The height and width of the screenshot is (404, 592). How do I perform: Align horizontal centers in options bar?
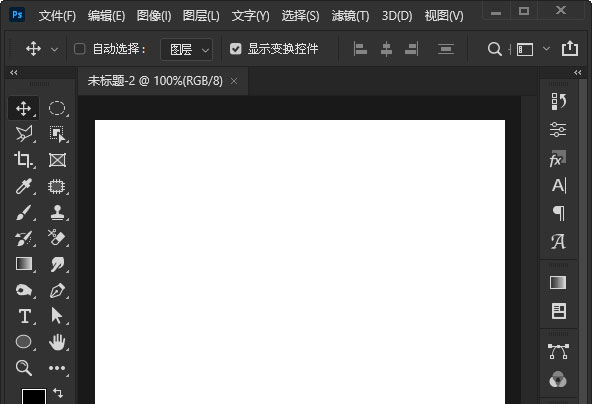click(386, 49)
